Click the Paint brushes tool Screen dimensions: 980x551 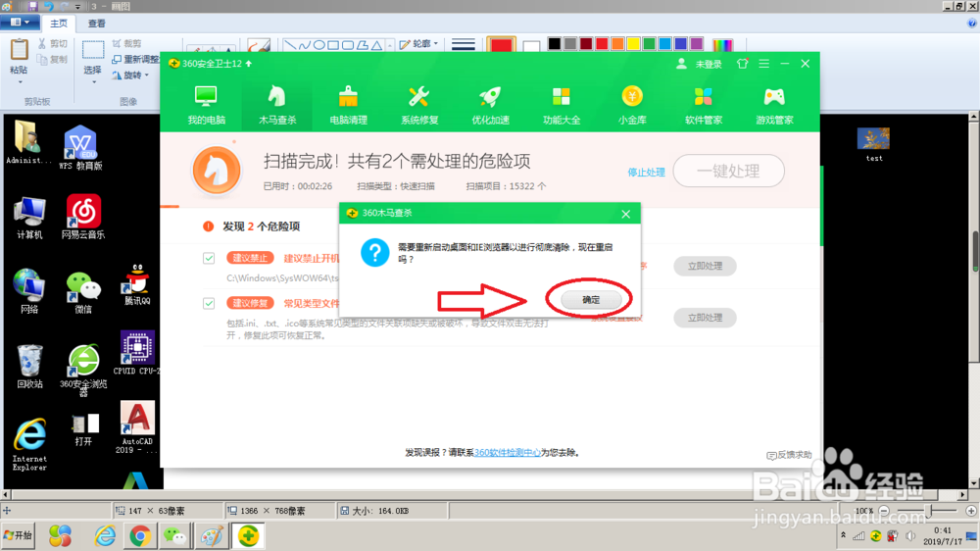(258, 45)
